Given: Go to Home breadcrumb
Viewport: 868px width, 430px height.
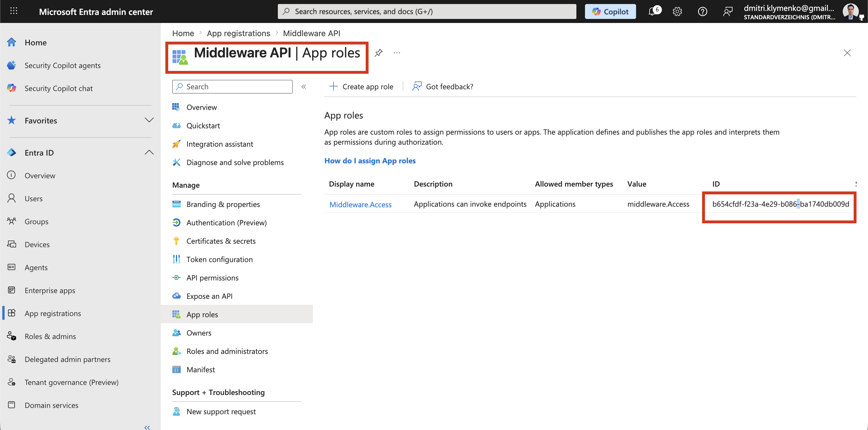Looking at the screenshot, I should point(183,33).
